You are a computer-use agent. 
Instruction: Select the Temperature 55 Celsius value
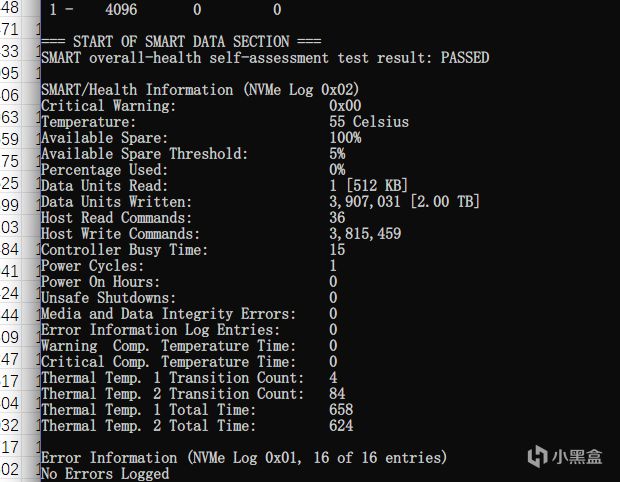point(368,122)
